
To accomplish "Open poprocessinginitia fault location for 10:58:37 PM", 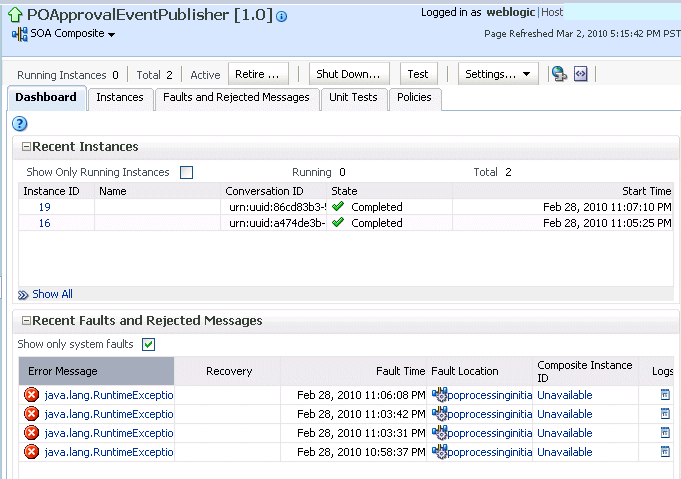I will point(489,453).
